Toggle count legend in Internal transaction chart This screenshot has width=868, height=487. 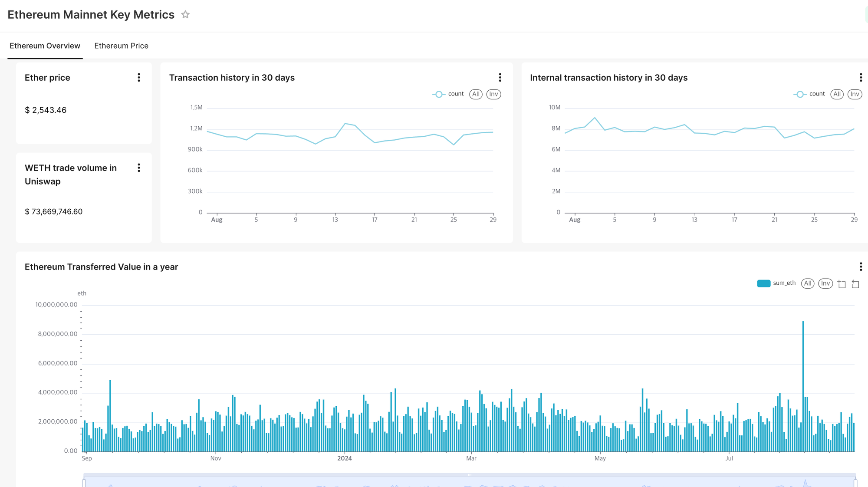coord(809,94)
